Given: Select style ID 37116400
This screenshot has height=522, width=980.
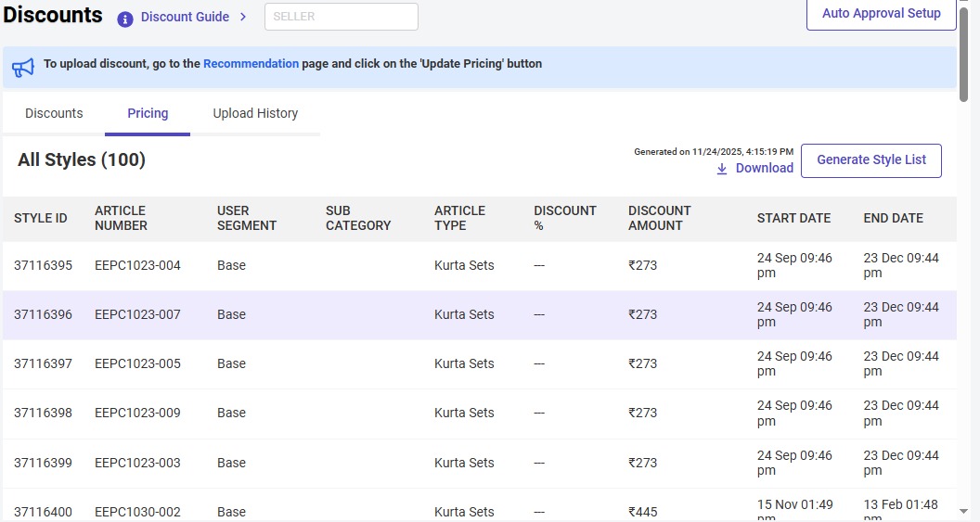Looking at the screenshot, I should pos(43,512).
